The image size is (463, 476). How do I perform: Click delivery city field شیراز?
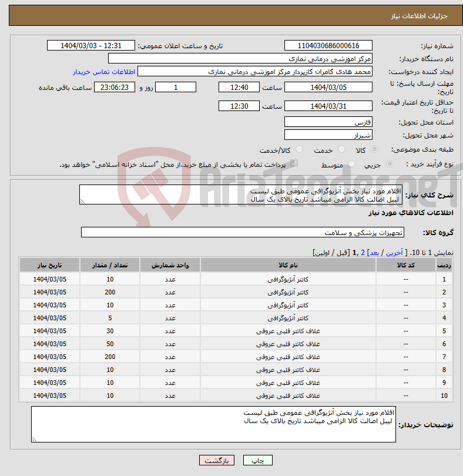(x=328, y=135)
